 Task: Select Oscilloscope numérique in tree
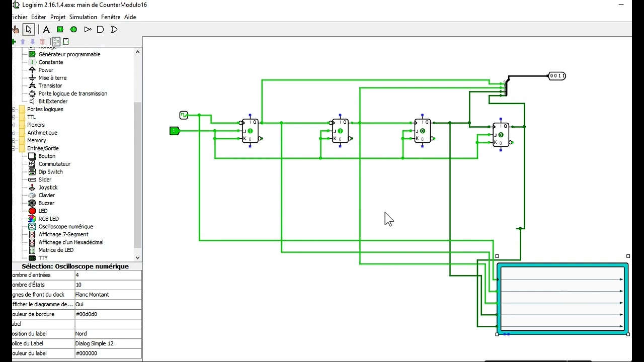click(65, 226)
